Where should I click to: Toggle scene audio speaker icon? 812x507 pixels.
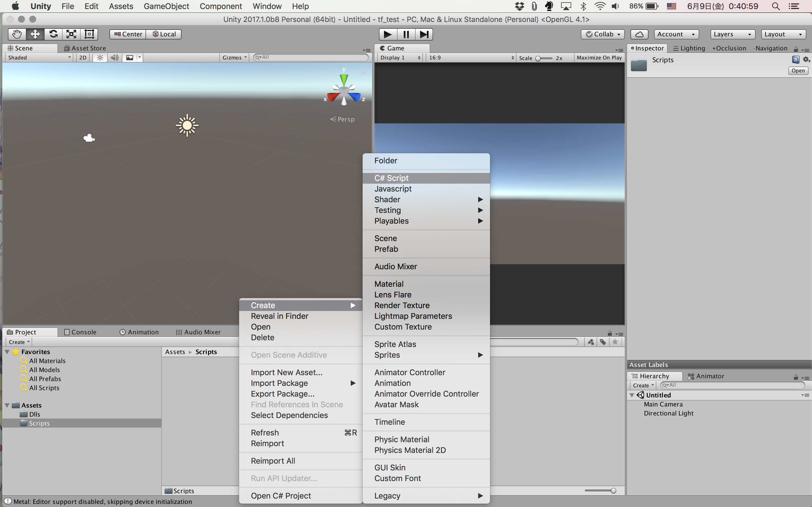pyautogui.click(x=114, y=58)
